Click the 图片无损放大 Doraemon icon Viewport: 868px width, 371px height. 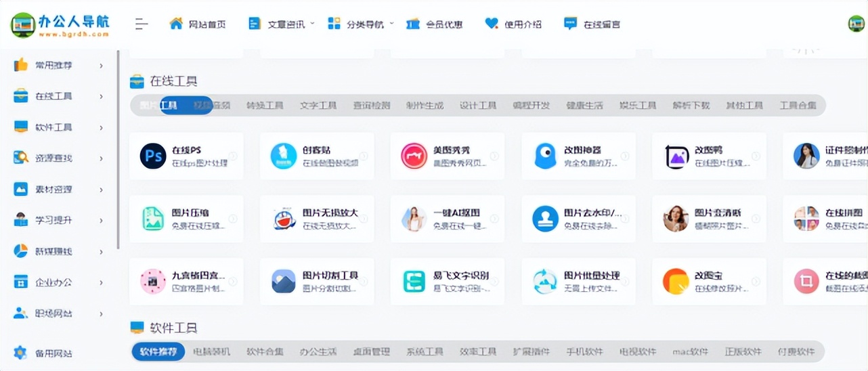tap(284, 219)
